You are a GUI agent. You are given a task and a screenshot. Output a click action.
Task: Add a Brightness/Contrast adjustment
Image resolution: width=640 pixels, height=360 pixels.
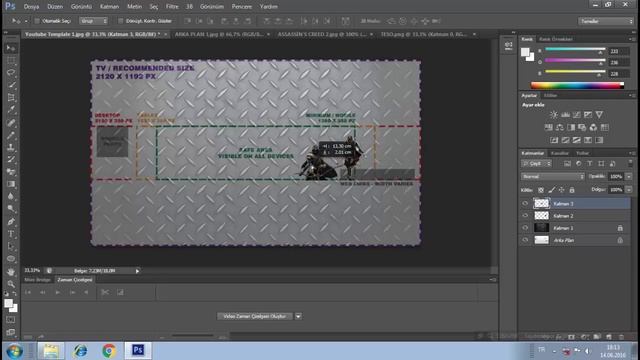(553, 115)
